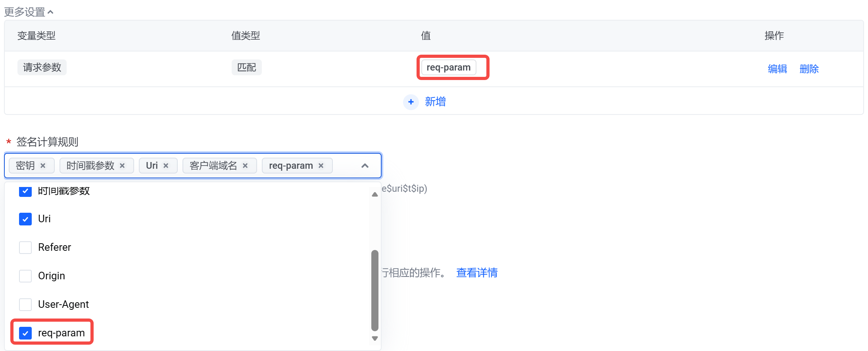Screen dimensions: 868x351
Task: Click the blue plus icon beside 新增
Action: (x=411, y=102)
